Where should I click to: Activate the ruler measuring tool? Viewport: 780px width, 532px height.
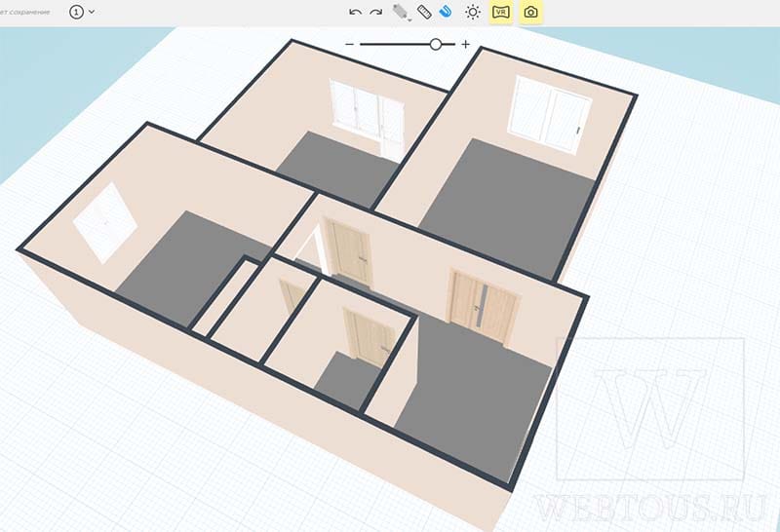[424, 12]
